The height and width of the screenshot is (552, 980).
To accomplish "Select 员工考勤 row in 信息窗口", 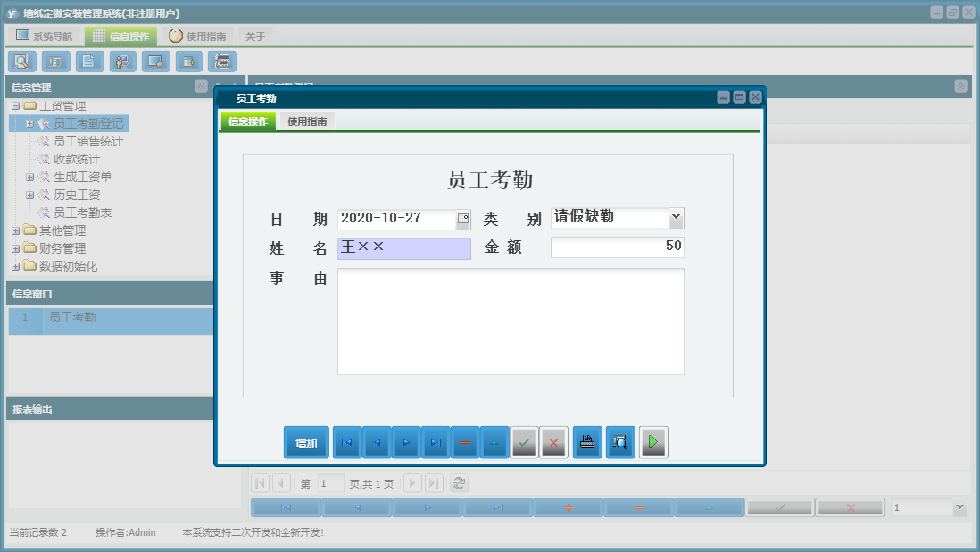I will pyautogui.click(x=112, y=321).
